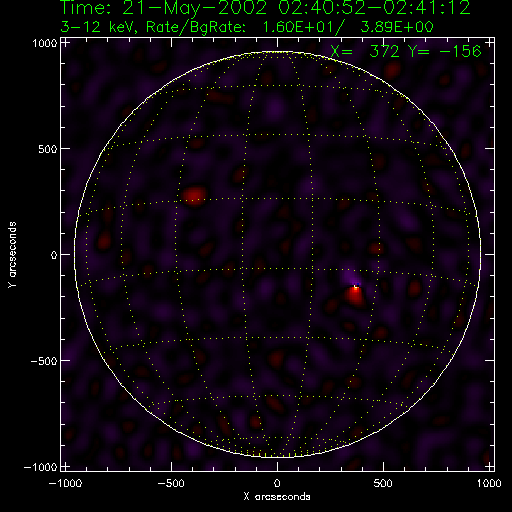
Task: Click the red spot near the left limb
Action: click(104, 240)
